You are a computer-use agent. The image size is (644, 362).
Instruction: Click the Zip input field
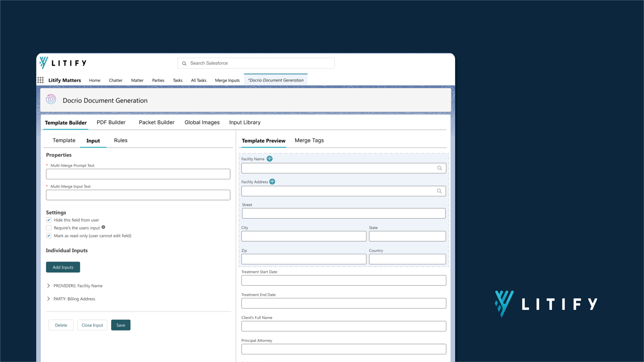(x=304, y=259)
